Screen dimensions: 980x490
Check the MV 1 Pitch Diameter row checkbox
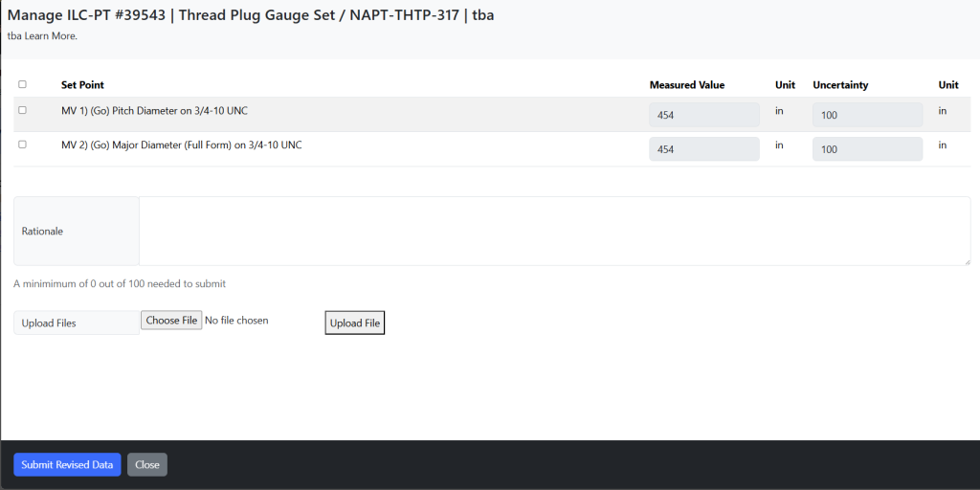coord(23,110)
